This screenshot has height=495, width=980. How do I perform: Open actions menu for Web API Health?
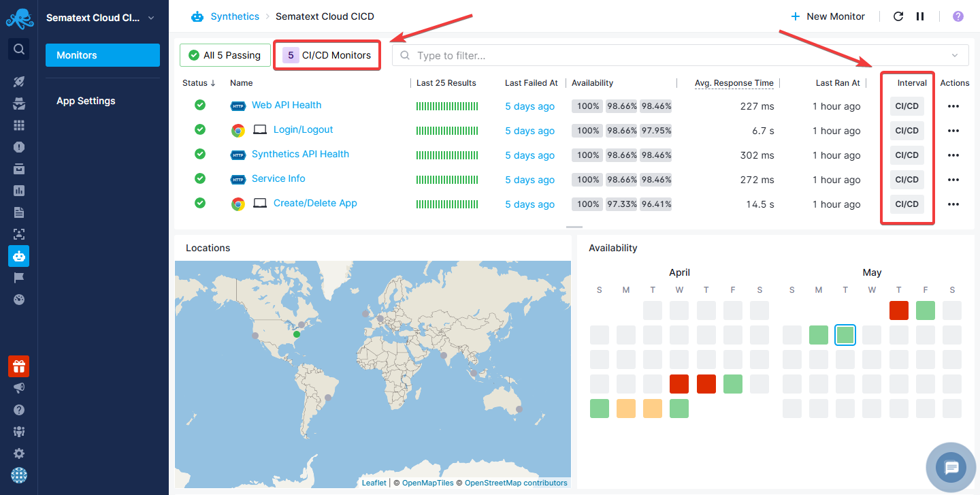click(x=953, y=106)
